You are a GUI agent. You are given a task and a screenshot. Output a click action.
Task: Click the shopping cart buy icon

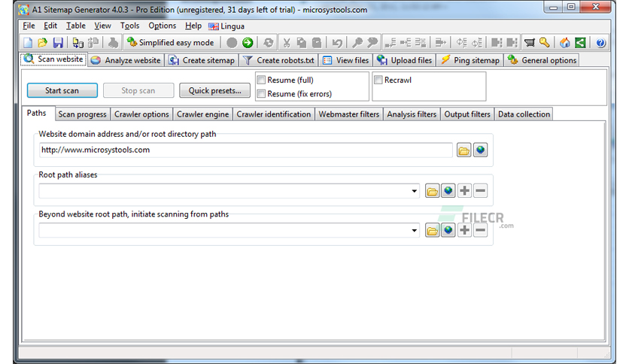[x=530, y=43]
